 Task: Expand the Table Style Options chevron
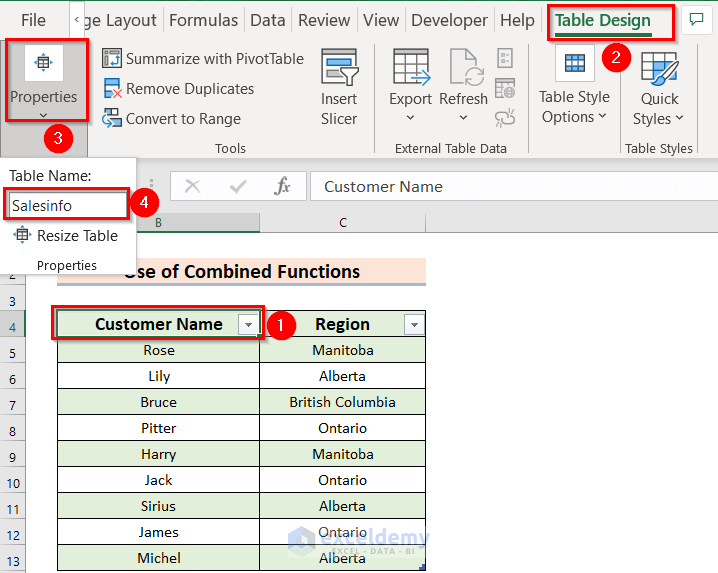click(603, 116)
